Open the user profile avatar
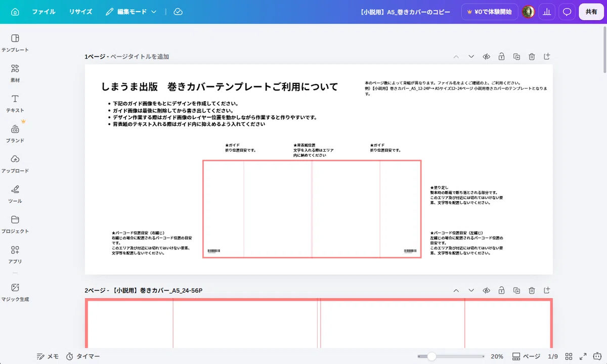The width and height of the screenshot is (607, 364). point(529,12)
